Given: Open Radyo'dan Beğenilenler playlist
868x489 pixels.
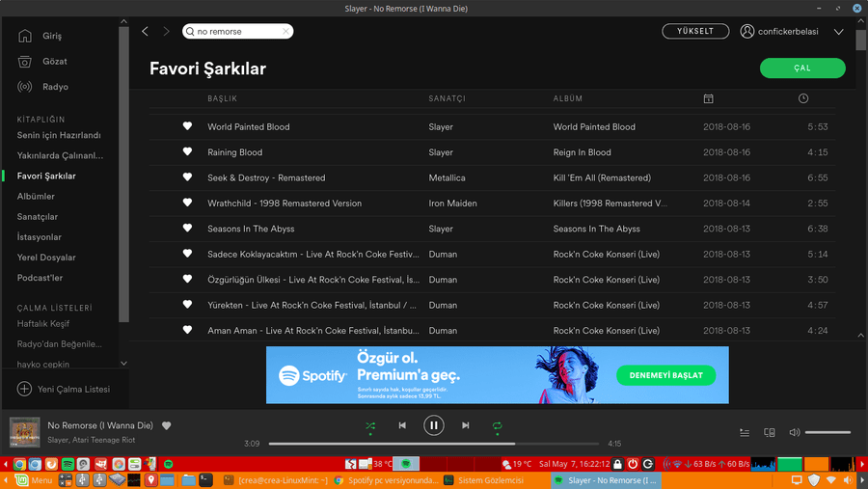Looking at the screenshot, I should tap(59, 344).
